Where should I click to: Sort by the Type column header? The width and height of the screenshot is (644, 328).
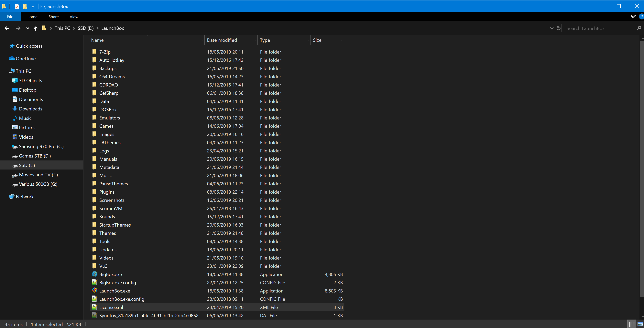[x=284, y=40]
